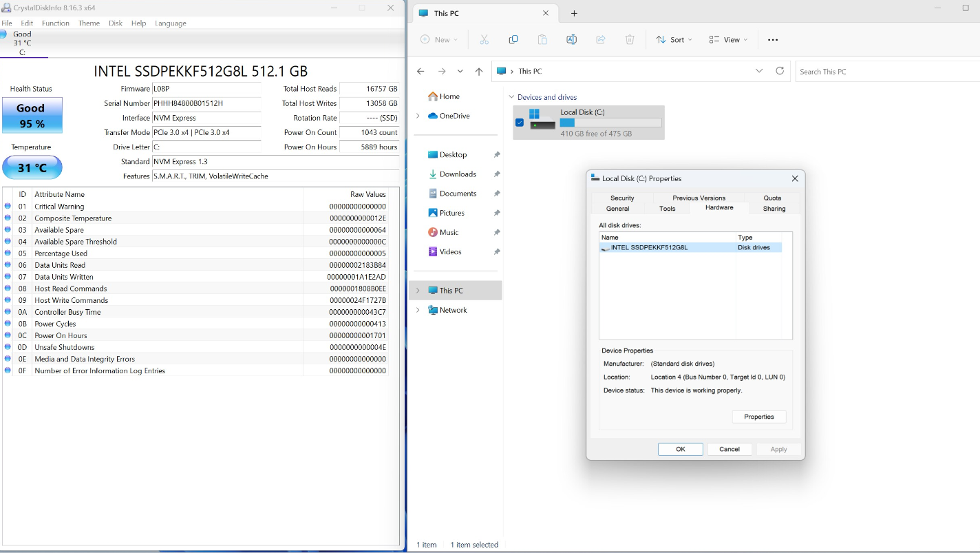Screen dimensions: 980x553
Task: Go forward using the Explorer forward arrow
Action: pyautogui.click(x=442, y=71)
